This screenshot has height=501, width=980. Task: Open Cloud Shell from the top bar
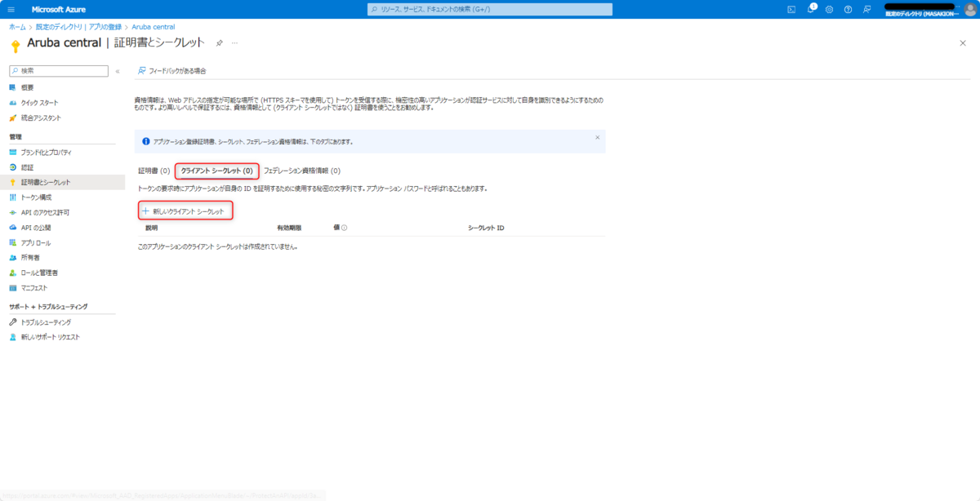pyautogui.click(x=791, y=9)
